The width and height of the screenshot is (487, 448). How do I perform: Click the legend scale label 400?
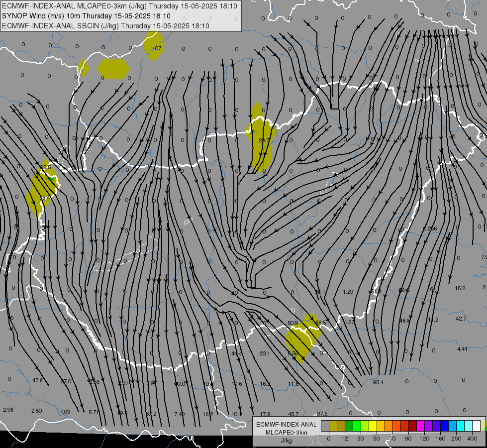[x=472, y=439]
